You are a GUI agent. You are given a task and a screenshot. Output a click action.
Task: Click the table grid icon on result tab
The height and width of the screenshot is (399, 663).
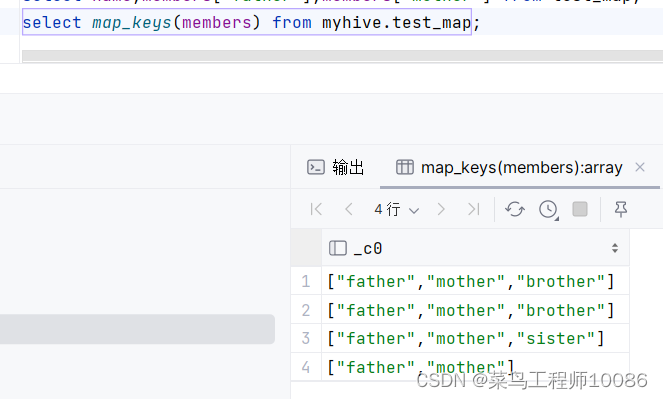click(x=405, y=167)
